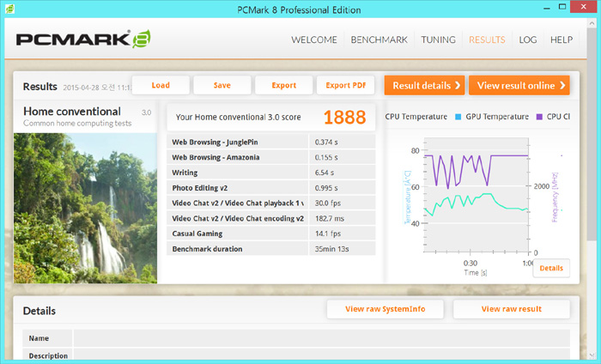
Task: Click the PCMark app icon in title bar
Action: [x=9, y=9]
